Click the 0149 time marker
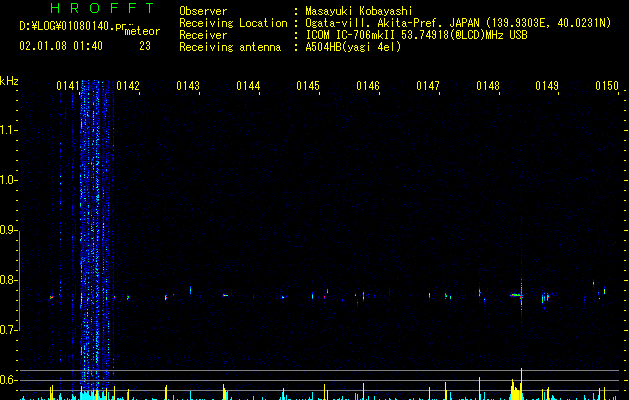Image resolution: width=629 pixels, height=400 pixels. [547, 86]
